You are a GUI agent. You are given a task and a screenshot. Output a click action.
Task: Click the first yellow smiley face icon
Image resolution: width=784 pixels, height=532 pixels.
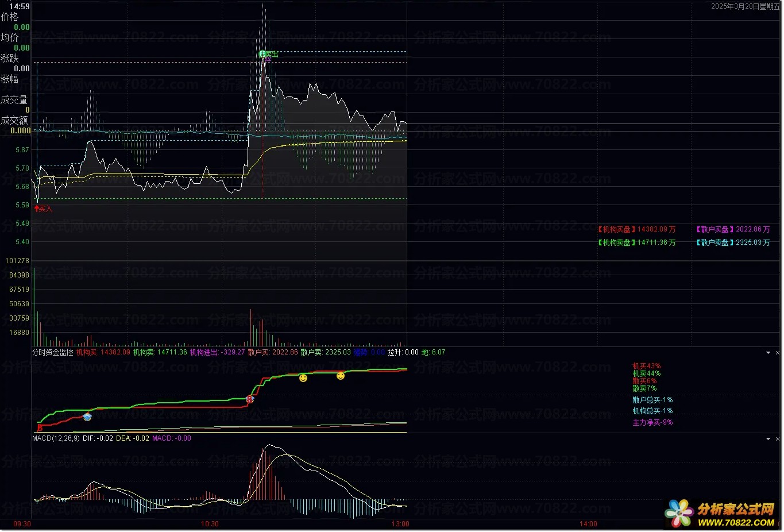coord(303,378)
